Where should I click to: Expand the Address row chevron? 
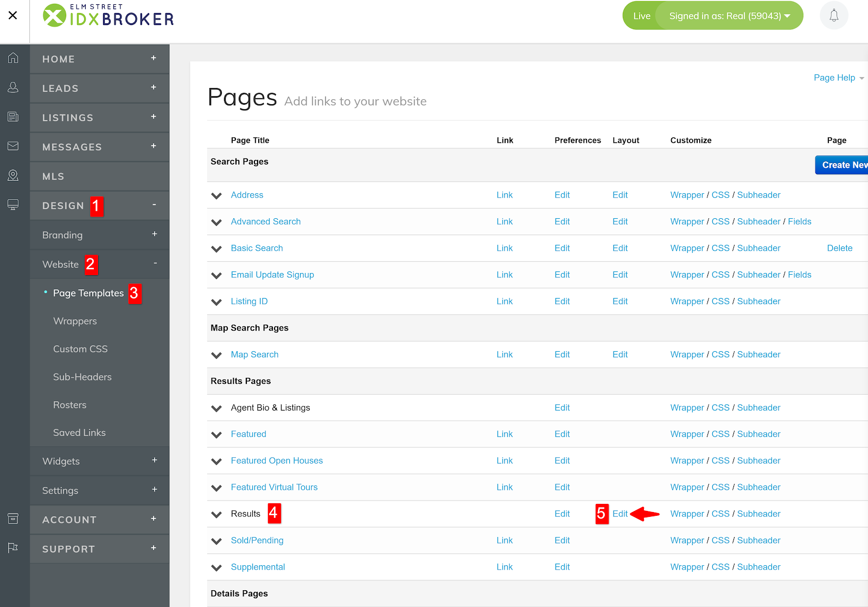pyautogui.click(x=216, y=195)
